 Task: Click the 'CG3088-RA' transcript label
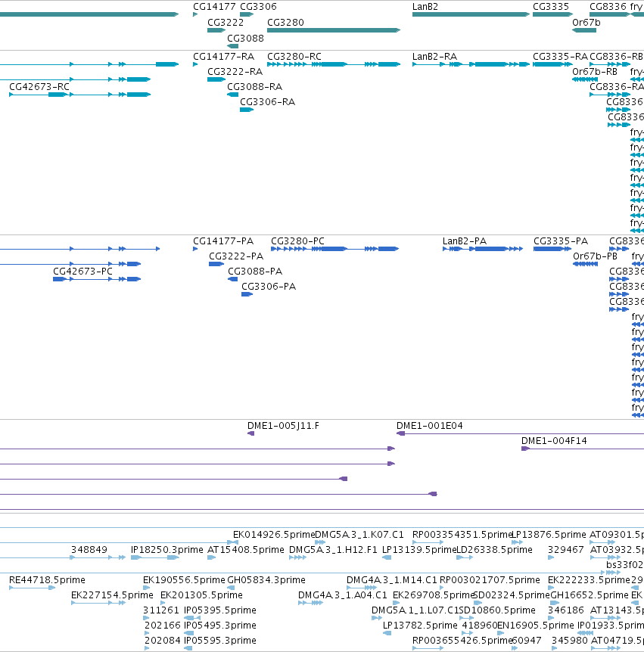[x=254, y=86]
